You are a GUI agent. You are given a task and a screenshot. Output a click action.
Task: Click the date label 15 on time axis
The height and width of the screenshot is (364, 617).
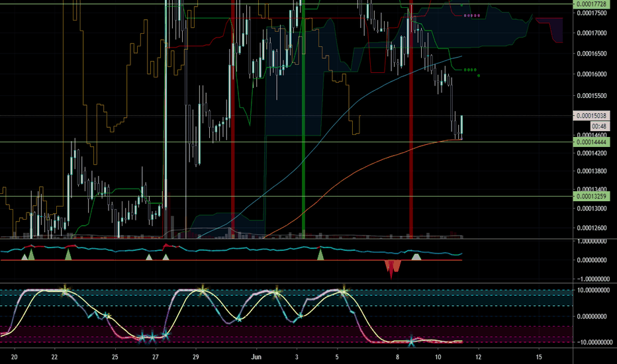[539, 357]
